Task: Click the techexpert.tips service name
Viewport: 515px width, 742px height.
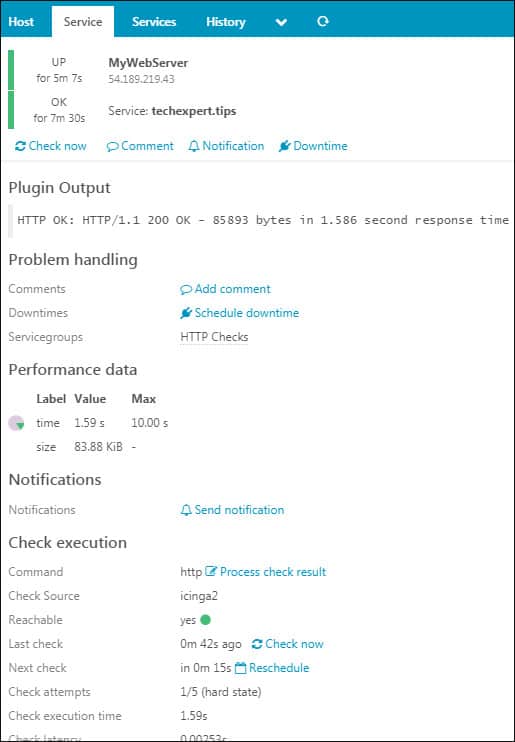Action: point(194,111)
